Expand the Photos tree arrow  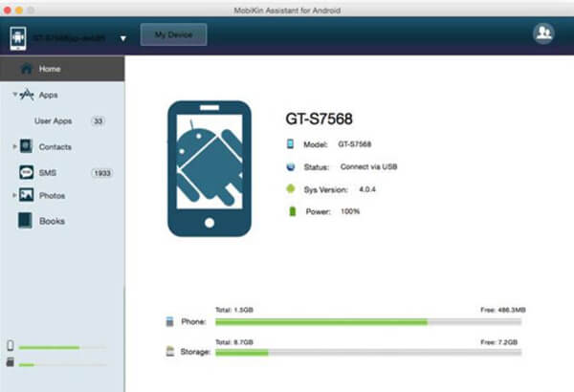pos(14,195)
